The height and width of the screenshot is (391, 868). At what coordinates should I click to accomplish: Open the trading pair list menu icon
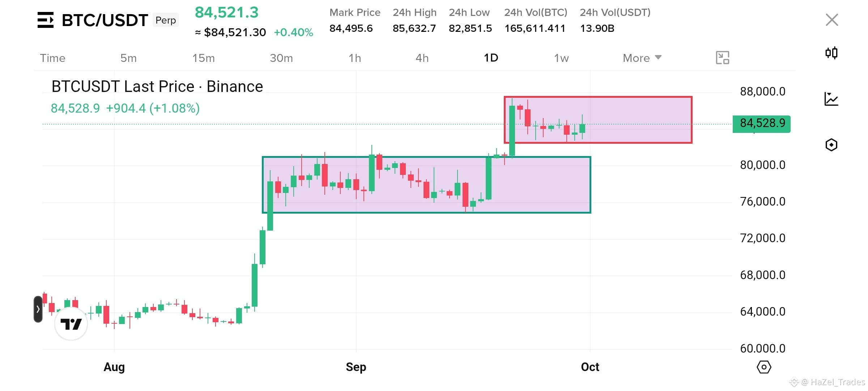tap(46, 20)
